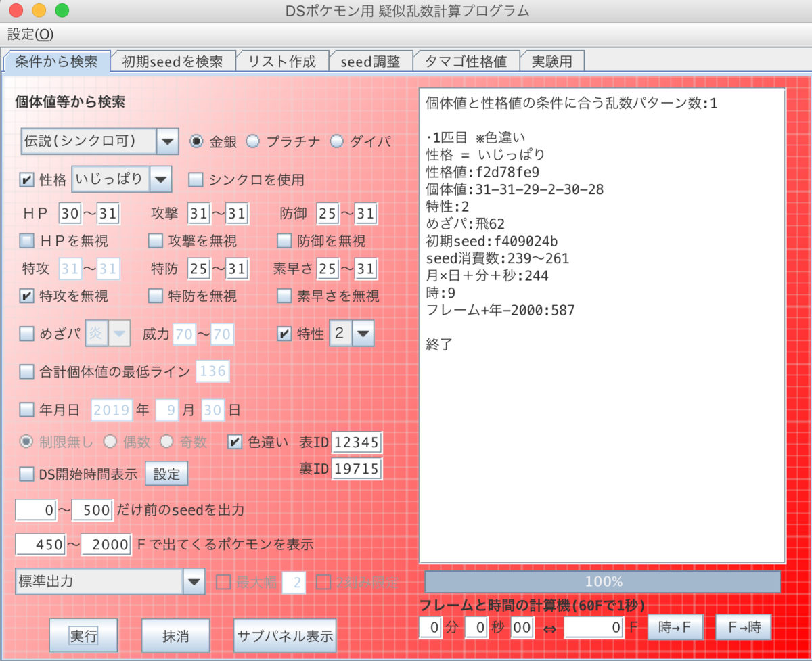This screenshot has width=812, height=661.
Task: Click the 特防 minimum value field
Action: tap(198, 269)
